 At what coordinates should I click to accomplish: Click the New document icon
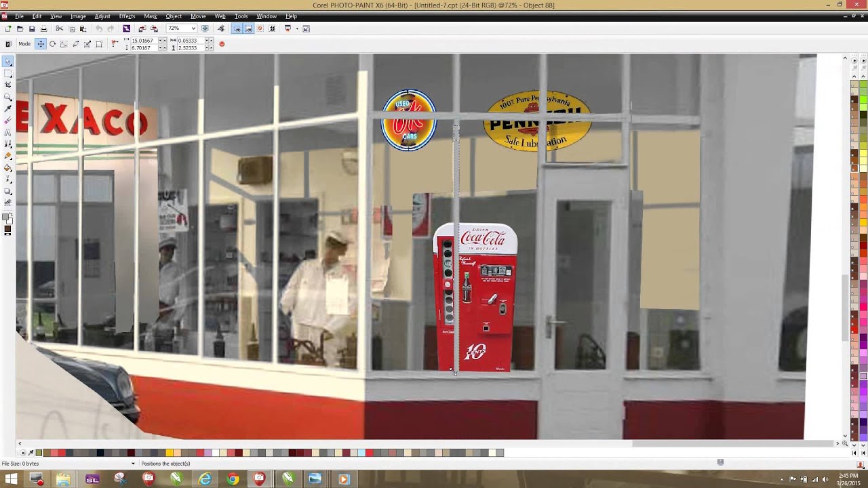pyautogui.click(x=8, y=28)
